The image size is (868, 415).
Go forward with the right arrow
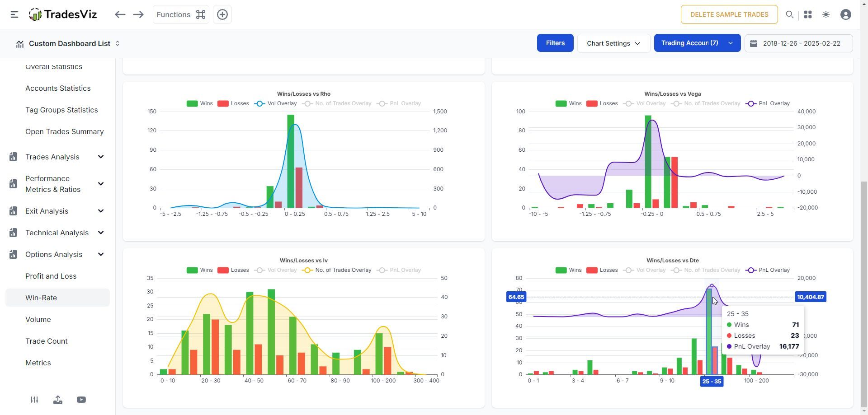pyautogui.click(x=138, y=14)
